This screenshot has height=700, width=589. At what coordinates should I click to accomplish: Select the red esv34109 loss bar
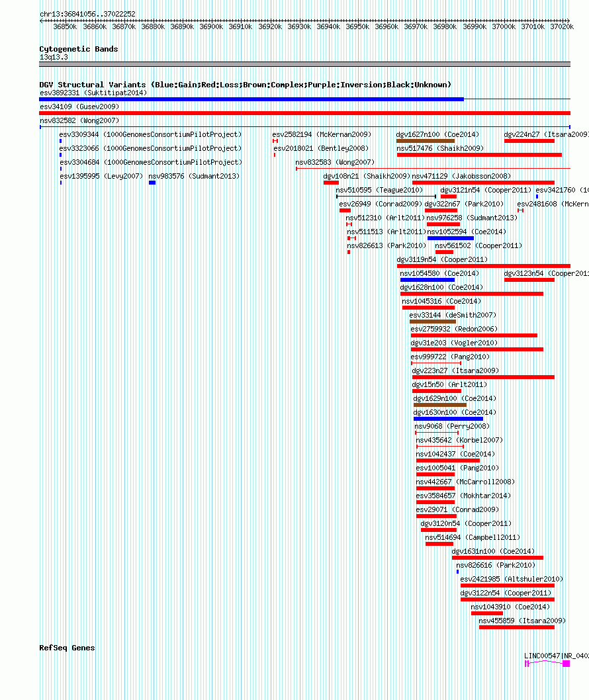[304, 113]
